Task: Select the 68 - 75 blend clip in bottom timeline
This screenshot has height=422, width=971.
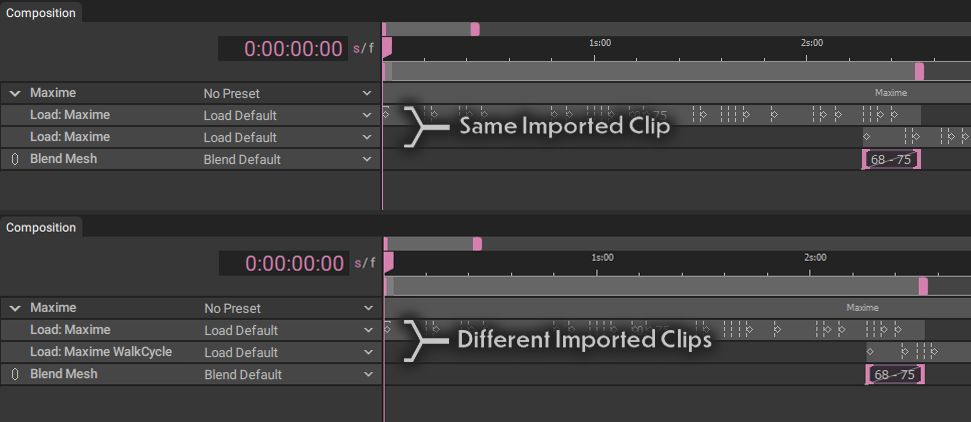Action: (x=895, y=374)
